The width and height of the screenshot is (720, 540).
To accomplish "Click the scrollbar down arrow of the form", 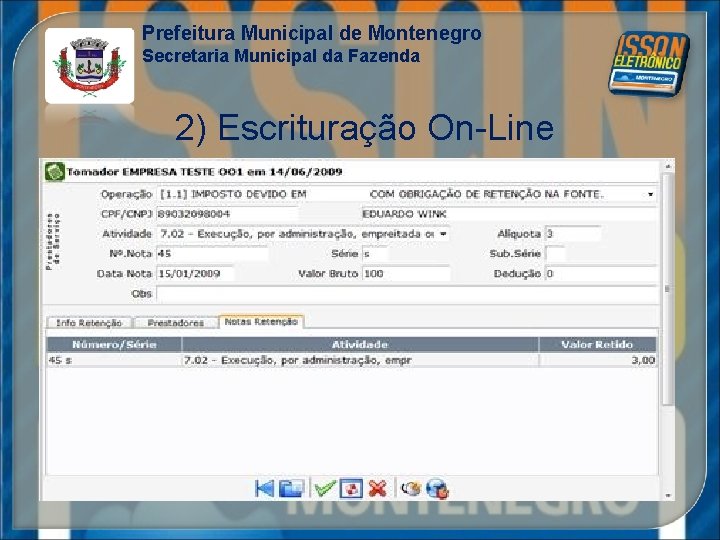I will [668, 496].
